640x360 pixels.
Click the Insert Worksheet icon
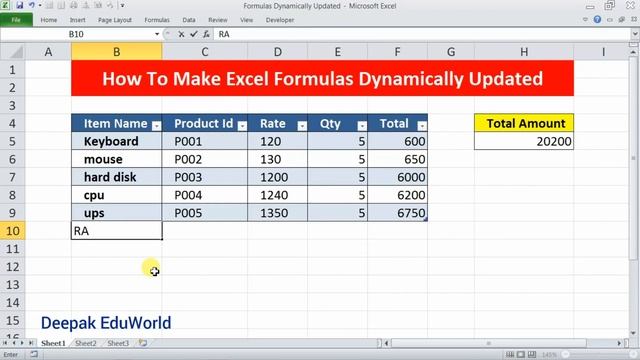coord(143,343)
